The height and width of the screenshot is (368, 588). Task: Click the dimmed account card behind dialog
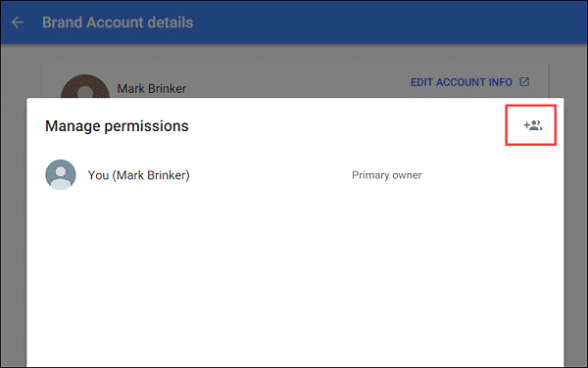(x=295, y=81)
